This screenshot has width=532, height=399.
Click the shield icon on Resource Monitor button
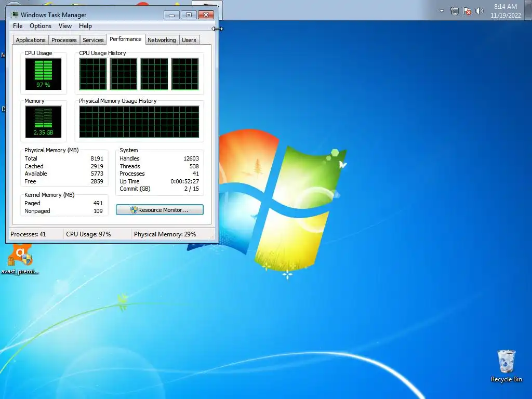pos(134,210)
